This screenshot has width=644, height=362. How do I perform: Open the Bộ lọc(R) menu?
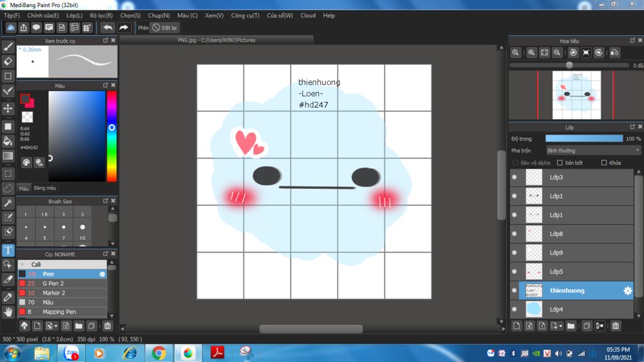tap(101, 15)
